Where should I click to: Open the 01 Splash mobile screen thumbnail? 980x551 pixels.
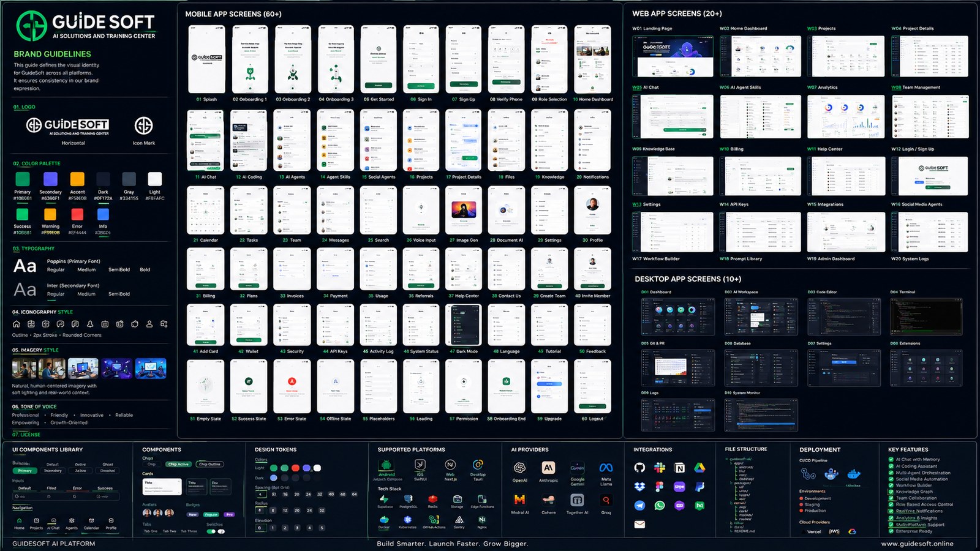coord(206,59)
